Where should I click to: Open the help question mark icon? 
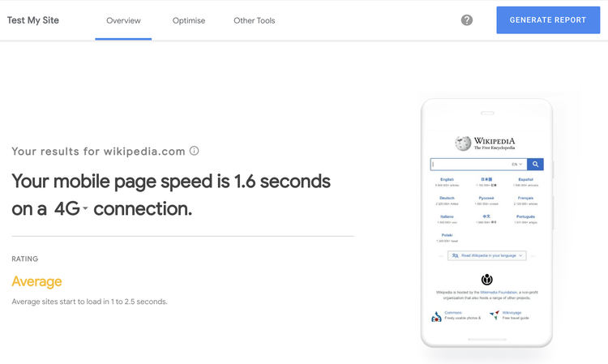coord(466,20)
